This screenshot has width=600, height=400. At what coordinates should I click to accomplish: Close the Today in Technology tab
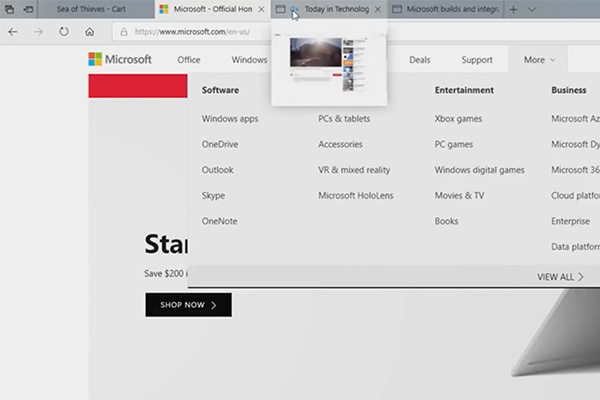(378, 10)
